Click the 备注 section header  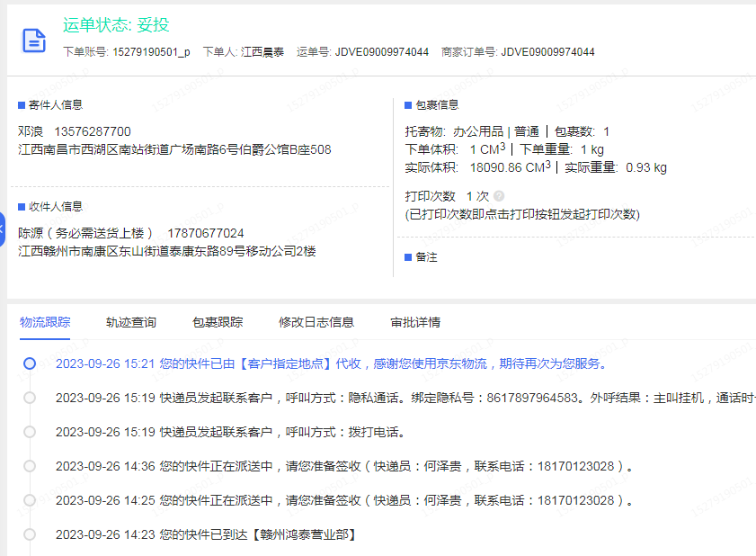[425, 256]
